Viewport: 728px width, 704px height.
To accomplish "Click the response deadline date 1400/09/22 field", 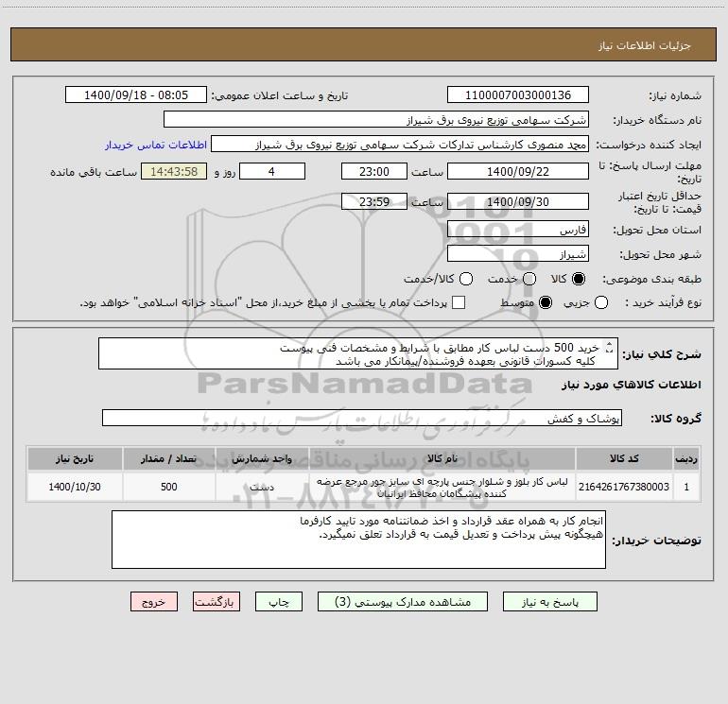I will pos(518,171).
